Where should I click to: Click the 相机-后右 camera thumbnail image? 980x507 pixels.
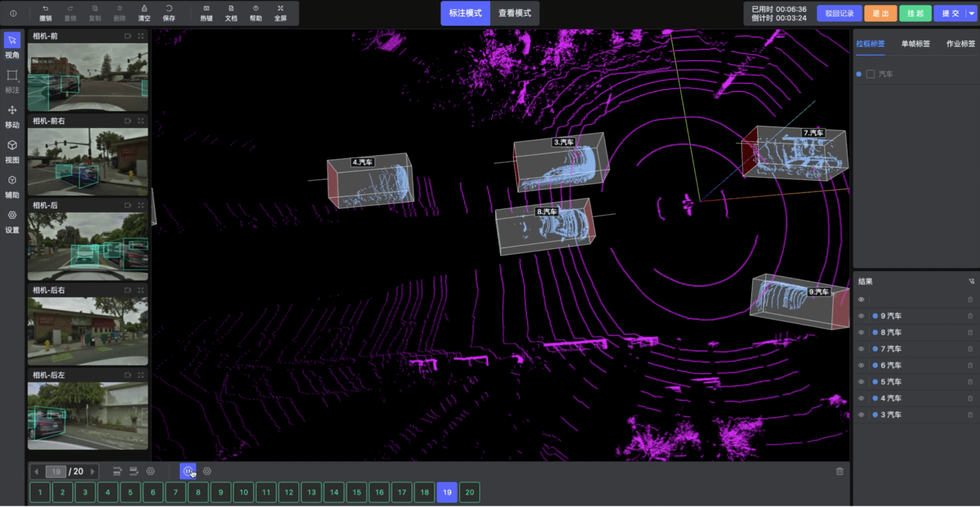click(88, 331)
